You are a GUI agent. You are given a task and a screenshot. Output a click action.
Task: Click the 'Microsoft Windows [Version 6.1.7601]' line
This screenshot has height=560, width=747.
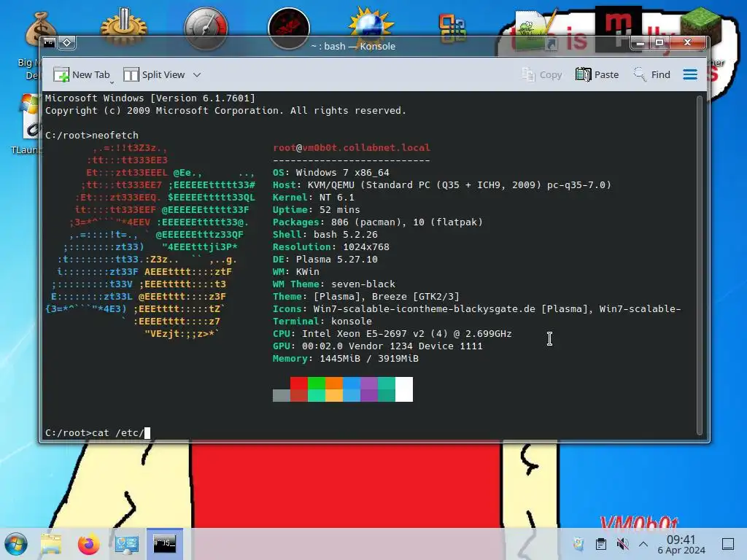point(150,98)
